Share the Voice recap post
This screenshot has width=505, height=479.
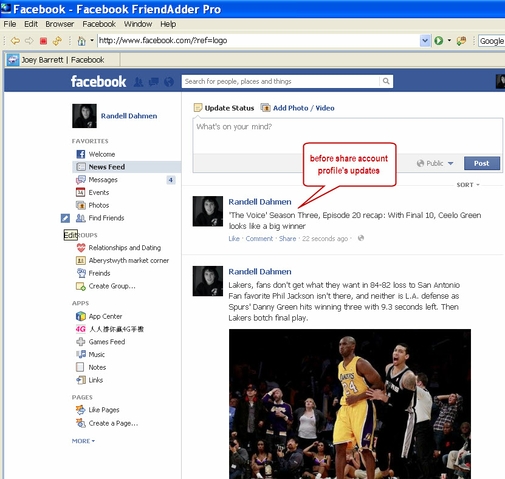[287, 238]
